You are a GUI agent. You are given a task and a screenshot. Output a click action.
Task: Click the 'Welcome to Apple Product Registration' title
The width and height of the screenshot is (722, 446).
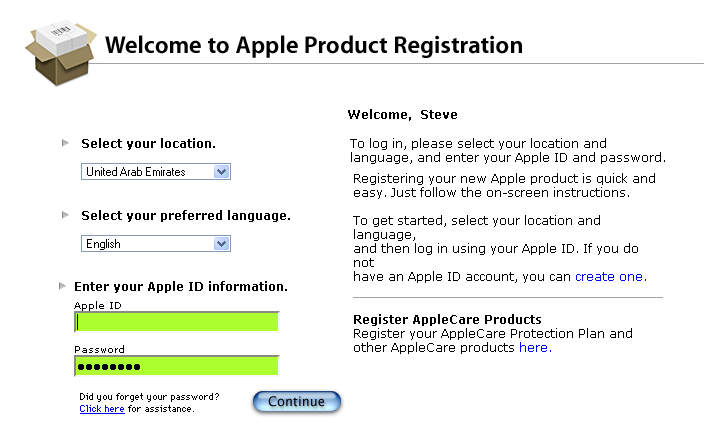314,45
